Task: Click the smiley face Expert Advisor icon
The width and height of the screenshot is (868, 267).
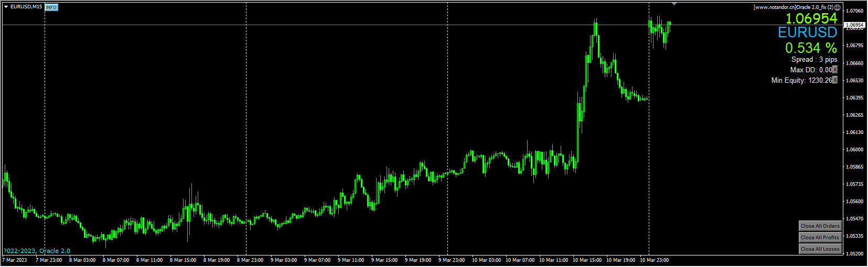Action: click(838, 7)
